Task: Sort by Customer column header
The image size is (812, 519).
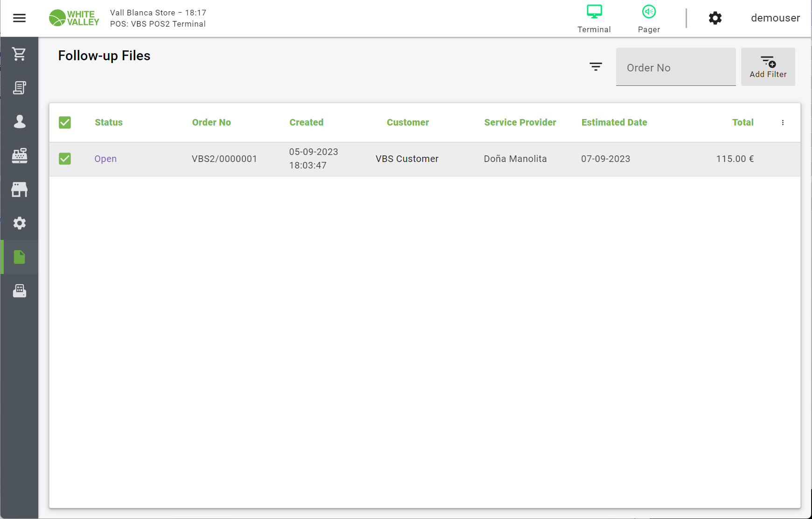Action: 408,122
